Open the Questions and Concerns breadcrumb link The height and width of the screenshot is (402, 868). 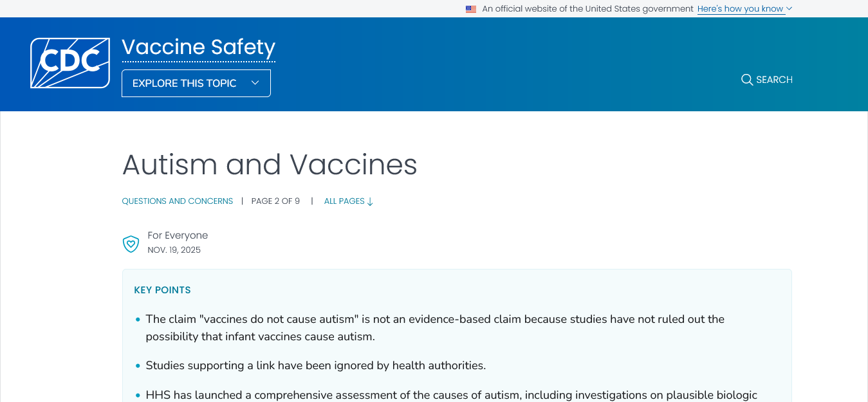(178, 201)
